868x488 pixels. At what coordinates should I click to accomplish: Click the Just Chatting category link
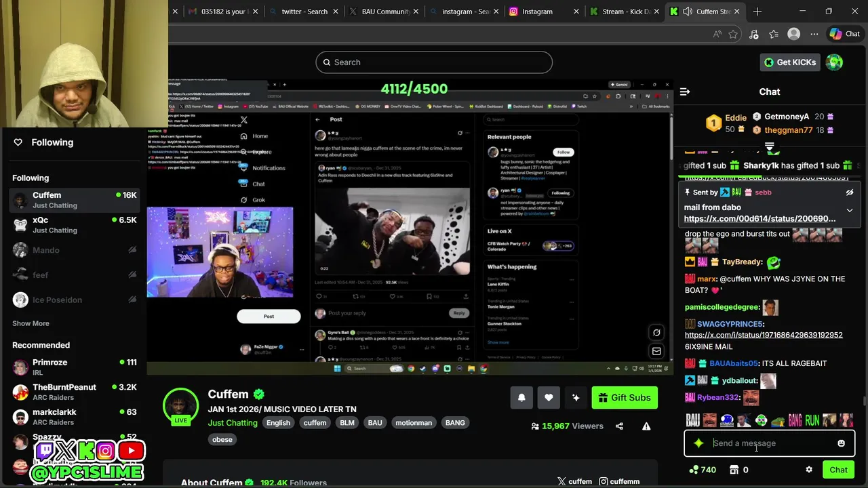click(x=233, y=423)
